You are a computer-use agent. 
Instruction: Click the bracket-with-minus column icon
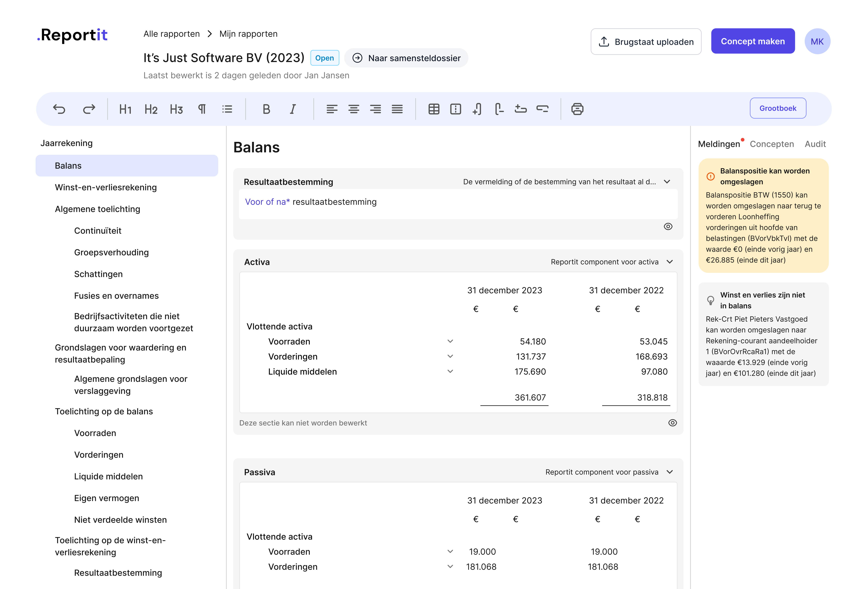coord(499,109)
